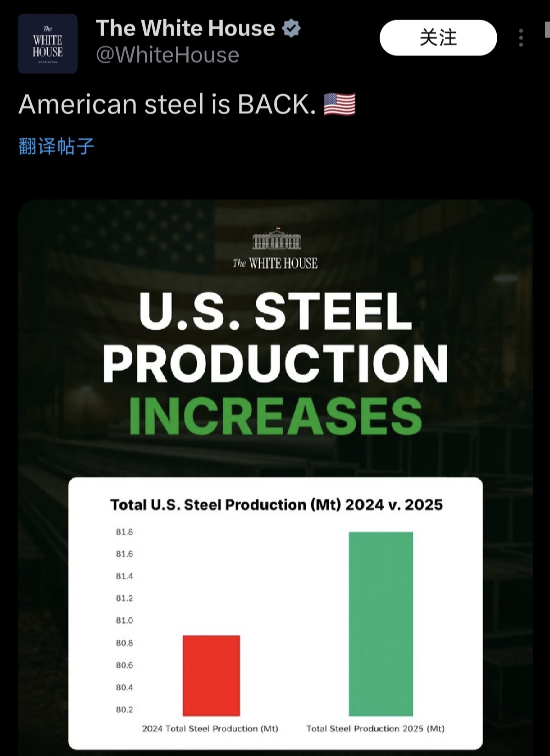The image size is (550, 756).
Task: Tap the 关注 follow button
Action: tap(438, 38)
